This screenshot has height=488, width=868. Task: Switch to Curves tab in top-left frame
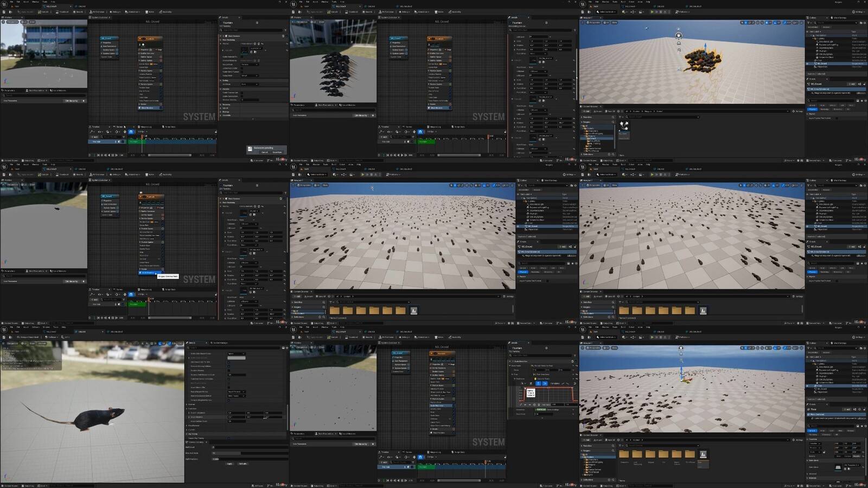click(x=119, y=126)
